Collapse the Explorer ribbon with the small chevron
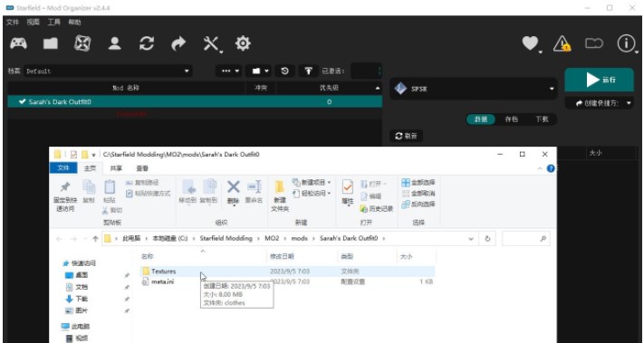Image resolution: width=644 pixels, height=343 pixels. pyautogui.click(x=540, y=168)
